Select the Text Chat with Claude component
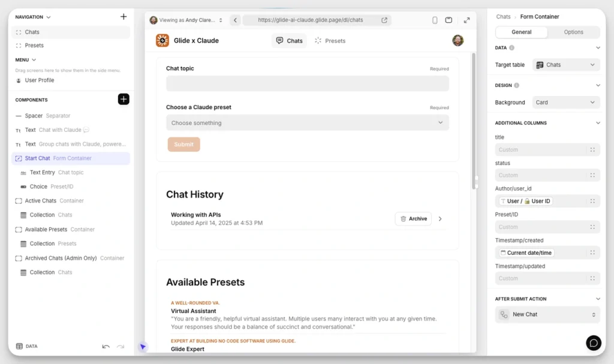Screen dimensions: 614x364 (71, 130)
